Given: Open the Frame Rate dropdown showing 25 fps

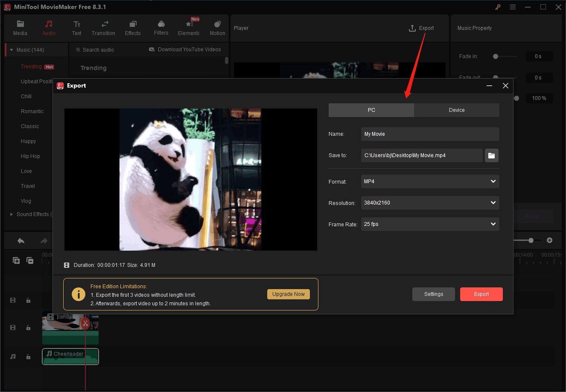Looking at the screenshot, I should tap(430, 224).
